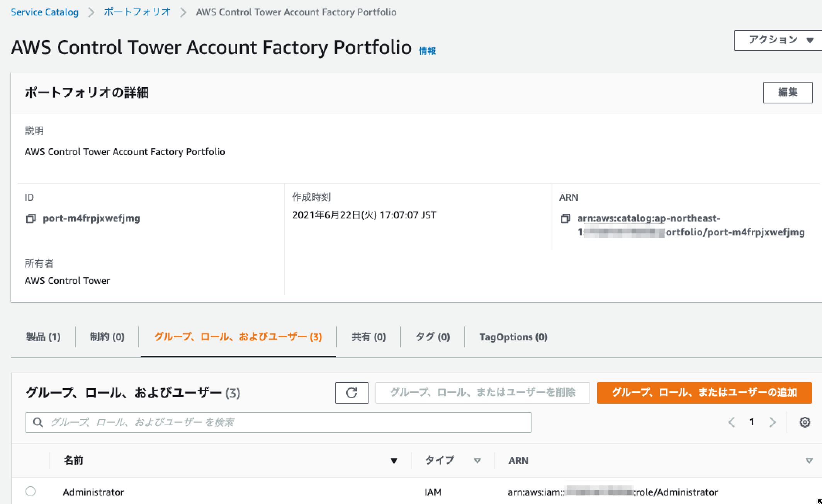
Task: Open ポートフォリオ breadcrumb link
Action: [x=137, y=12]
